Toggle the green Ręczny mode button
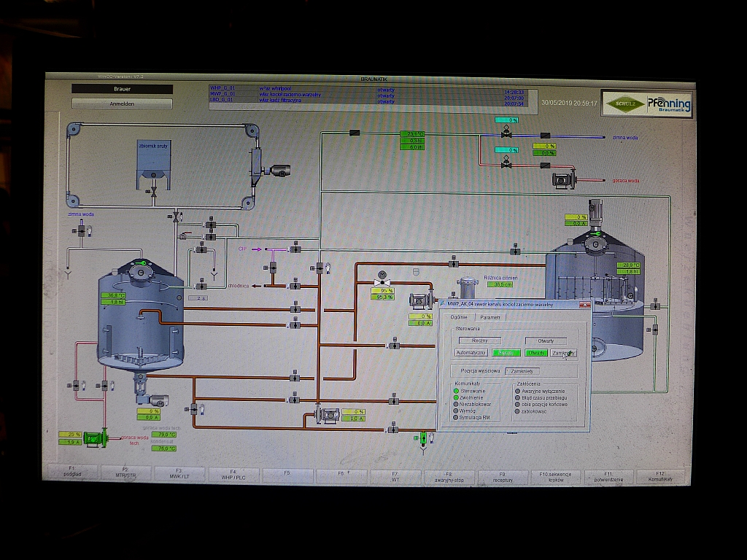Screen dimensions: 747x560 click(505, 353)
